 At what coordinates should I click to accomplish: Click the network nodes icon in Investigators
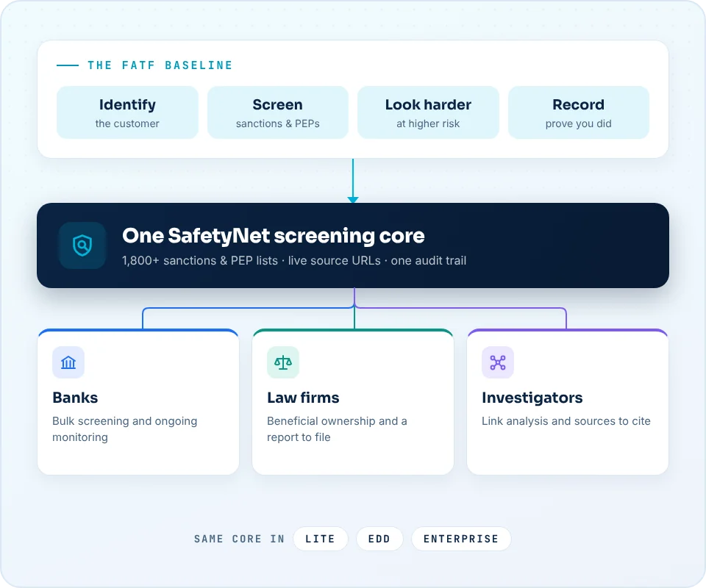[x=498, y=362]
